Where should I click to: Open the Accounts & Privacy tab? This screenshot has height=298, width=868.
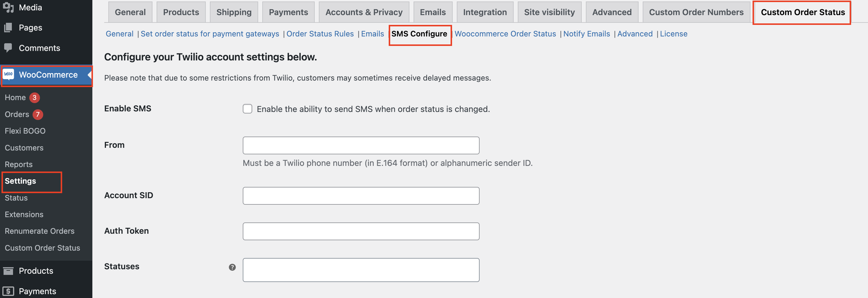pos(364,12)
